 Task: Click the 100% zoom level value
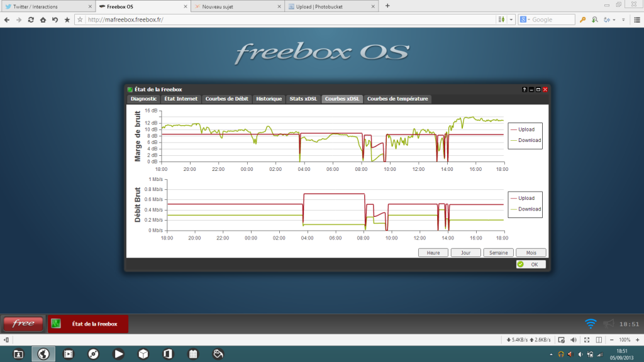click(625, 340)
